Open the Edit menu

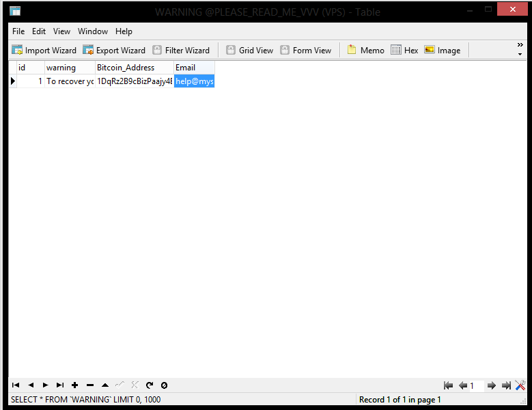click(x=39, y=31)
